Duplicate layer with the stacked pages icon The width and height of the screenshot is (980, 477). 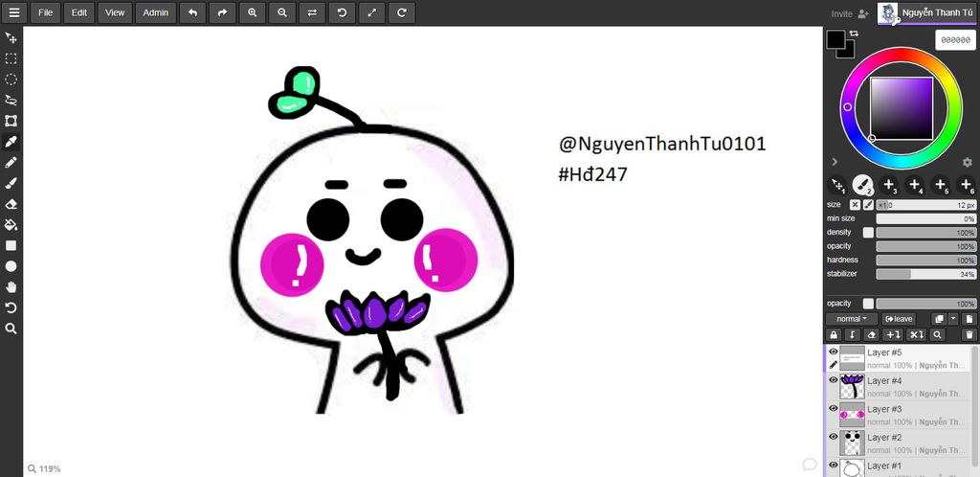point(939,319)
